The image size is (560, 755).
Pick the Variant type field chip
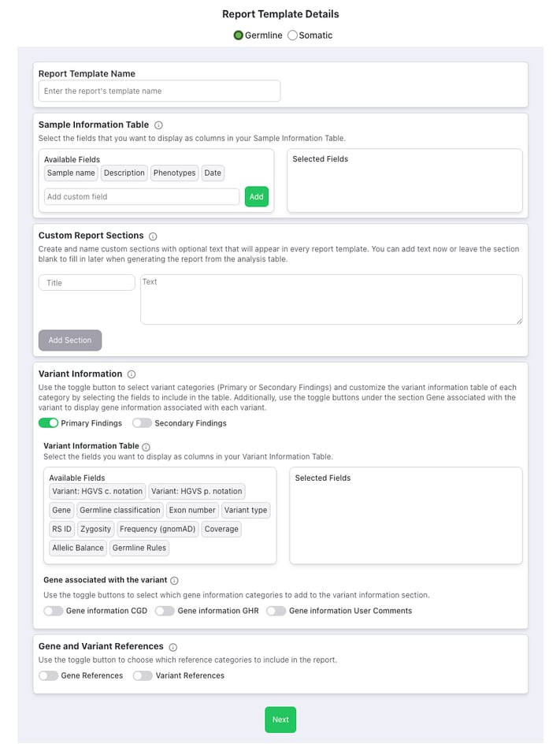pyautogui.click(x=246, y=510)
